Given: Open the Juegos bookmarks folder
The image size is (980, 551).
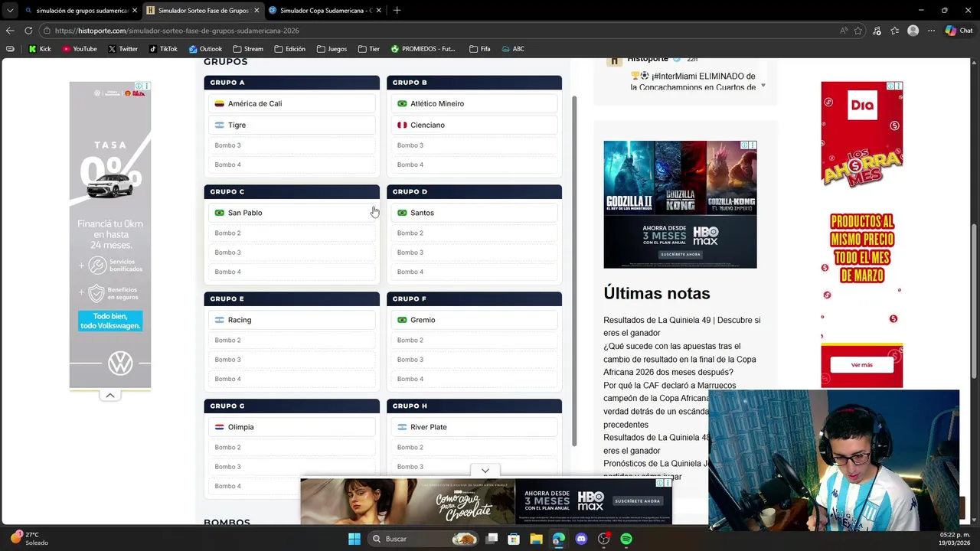Looking at the screenshot, I should pos(332,49).
